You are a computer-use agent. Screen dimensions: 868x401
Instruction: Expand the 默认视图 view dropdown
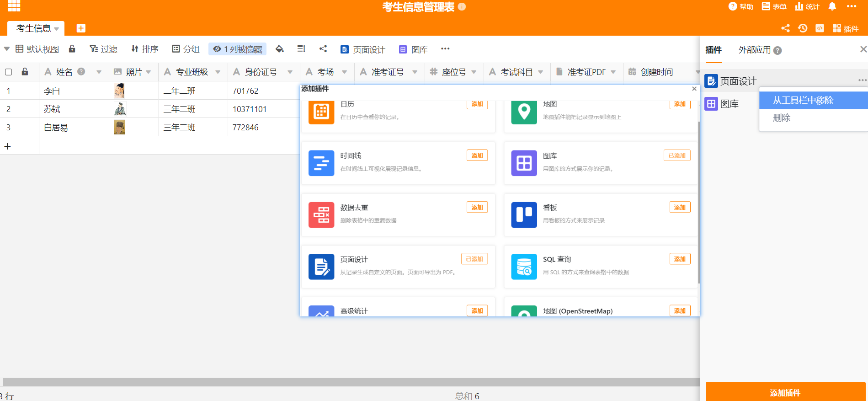click(7, 49)
